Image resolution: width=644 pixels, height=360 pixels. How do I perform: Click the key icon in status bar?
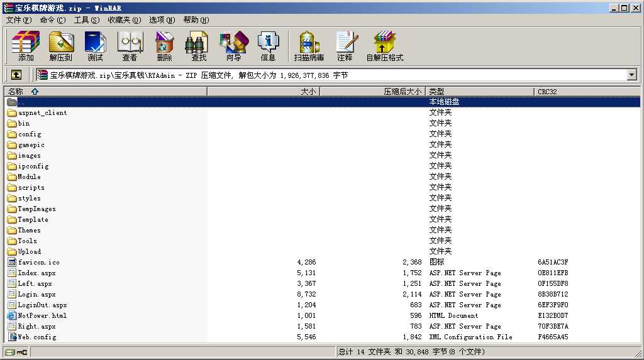[22, 352]
